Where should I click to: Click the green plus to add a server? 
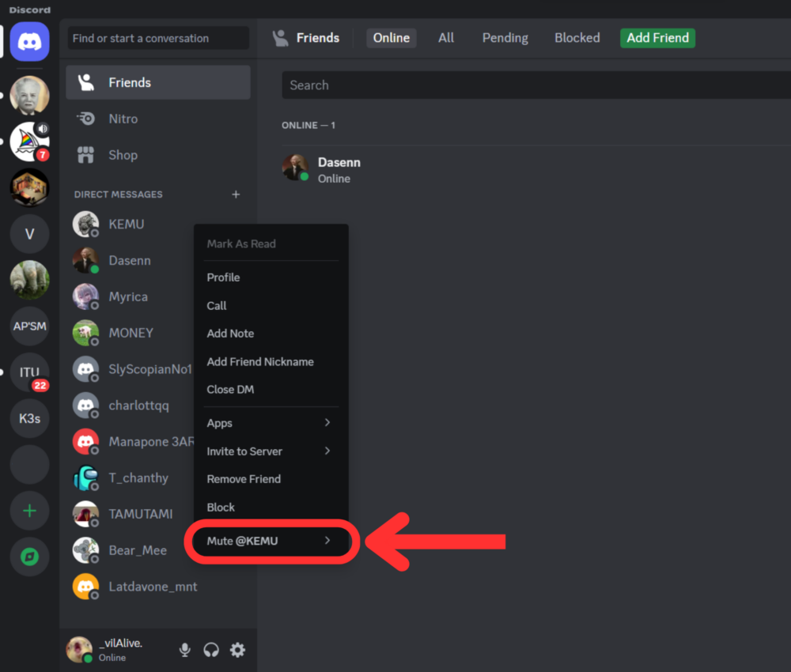coord(29,510)
